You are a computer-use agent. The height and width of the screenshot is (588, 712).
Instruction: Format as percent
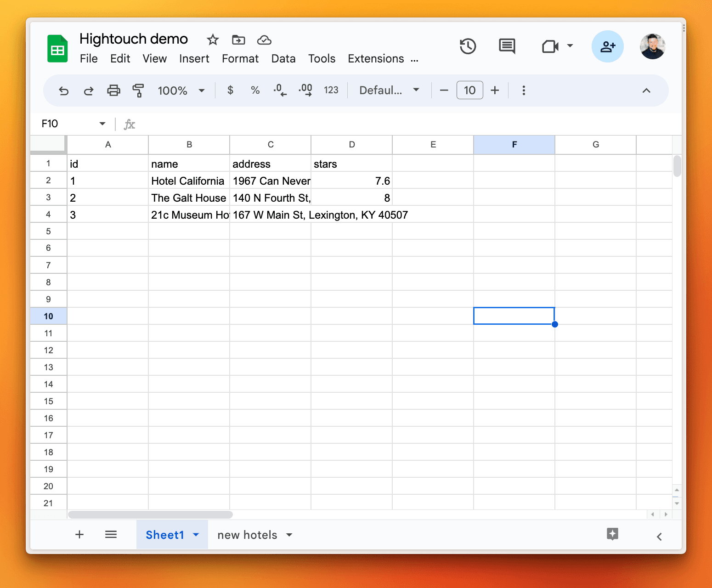click(x=255, y=90)
